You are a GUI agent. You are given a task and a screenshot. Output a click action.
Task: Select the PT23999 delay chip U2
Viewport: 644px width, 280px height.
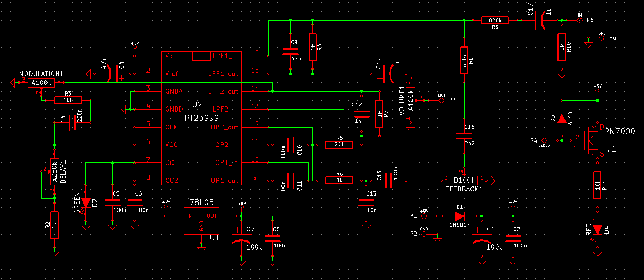201,118
